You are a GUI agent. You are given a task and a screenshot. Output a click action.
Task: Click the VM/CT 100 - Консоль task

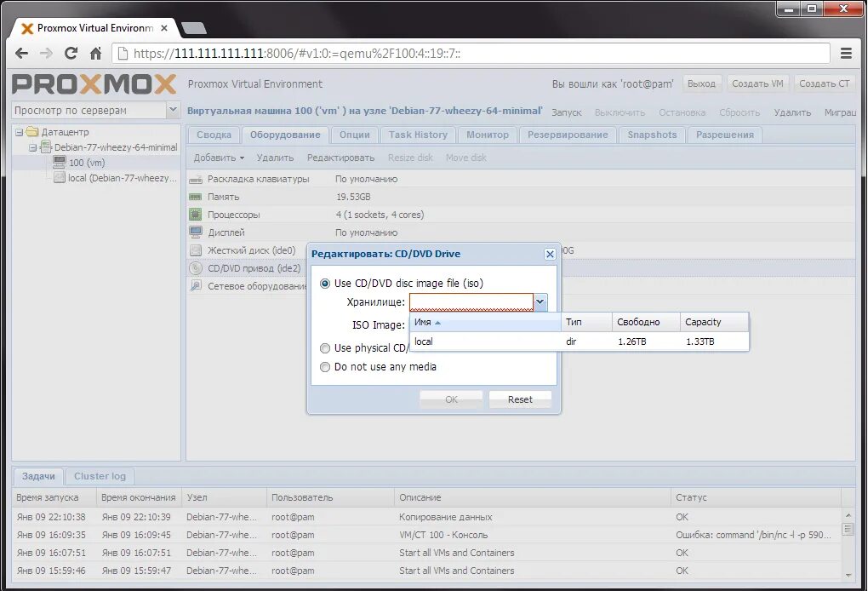click(426, 535)
